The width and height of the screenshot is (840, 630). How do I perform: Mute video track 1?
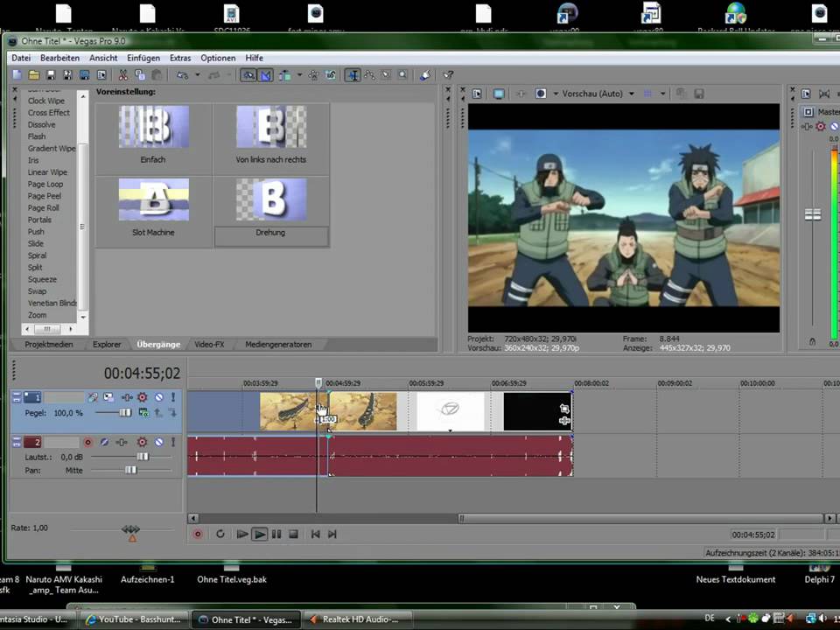point(159,397)
